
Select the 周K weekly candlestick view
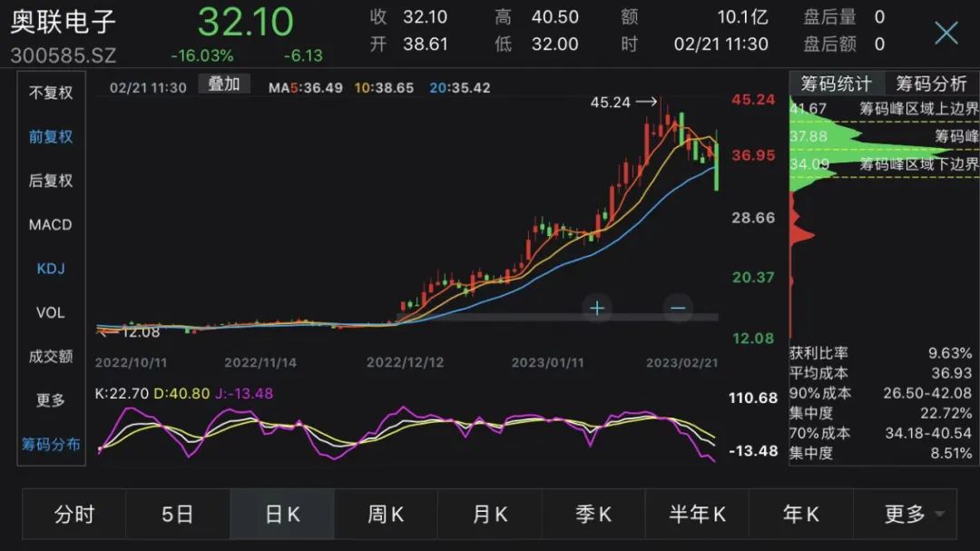click(385, 514)
